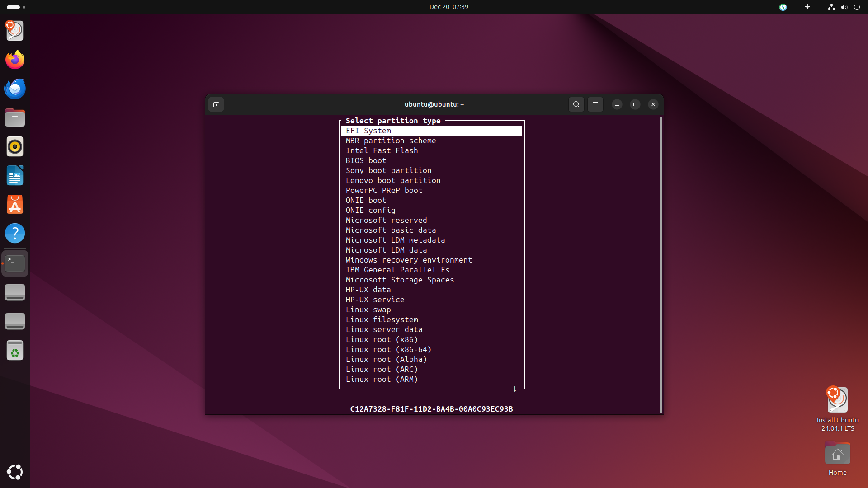This screenshot has height=488, width=868.
Task: Click network status icon in top bar
Action: click(x=831, y=7)
